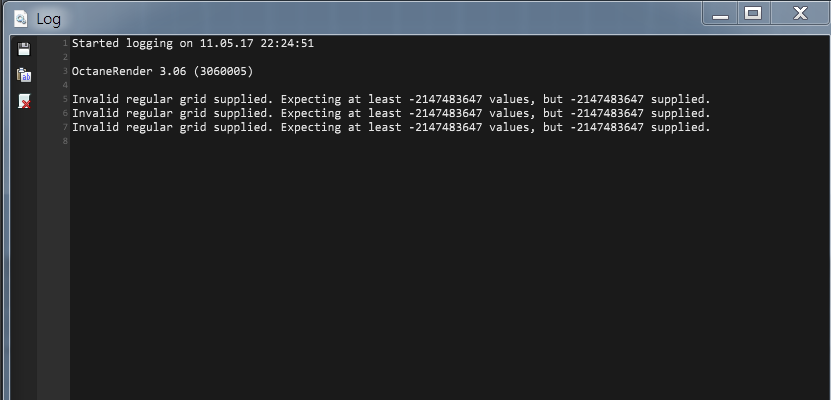The height and width of the screenshot is (400, 831).
Task: Click the "Log" title bar text
Action: [49, 18]
